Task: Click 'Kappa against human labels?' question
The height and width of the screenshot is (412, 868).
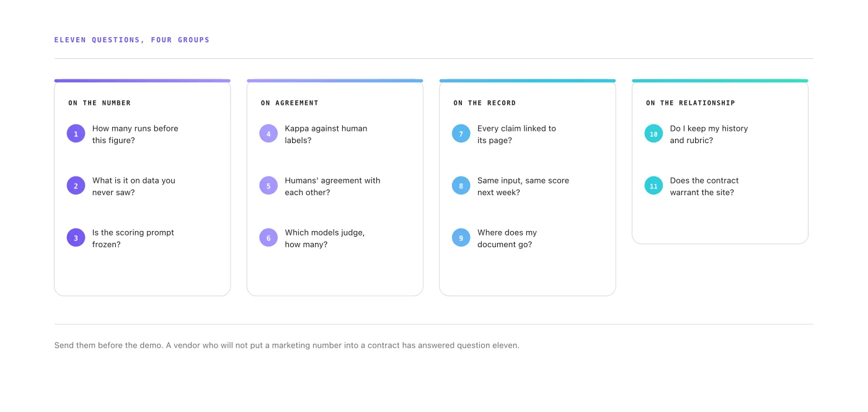Action: (326, 134)
